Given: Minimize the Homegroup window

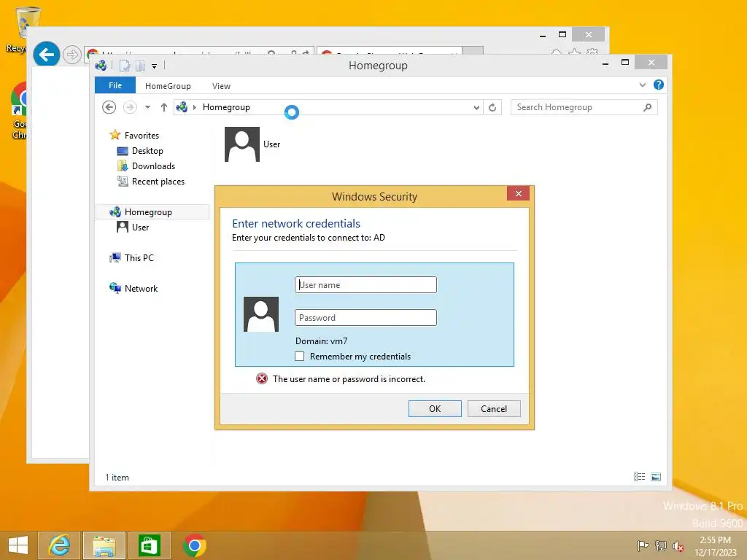Looking at the screenshot, I should [605, 63].
